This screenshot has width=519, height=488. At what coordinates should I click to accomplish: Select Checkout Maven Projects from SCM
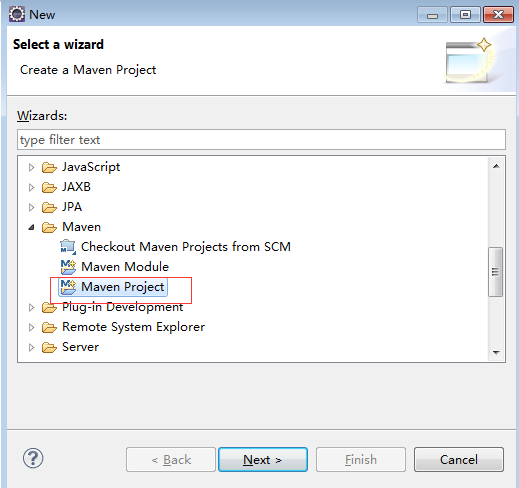tap(186, 247)
